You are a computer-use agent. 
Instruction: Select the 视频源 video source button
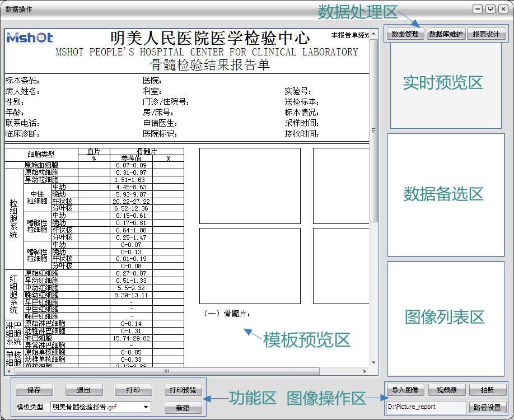446,390
